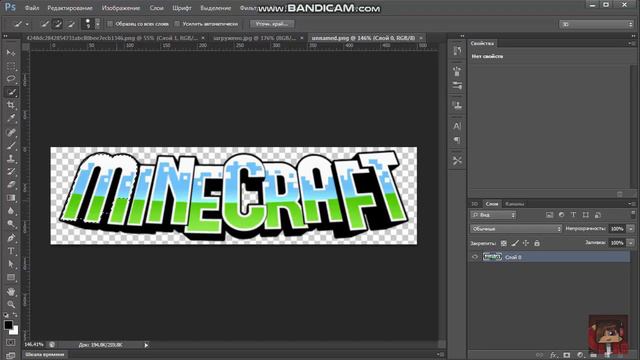Image resolution: width=640 pixels, height=360 pixels.
Task: Select the Blur tool
Action: point(11,211)
